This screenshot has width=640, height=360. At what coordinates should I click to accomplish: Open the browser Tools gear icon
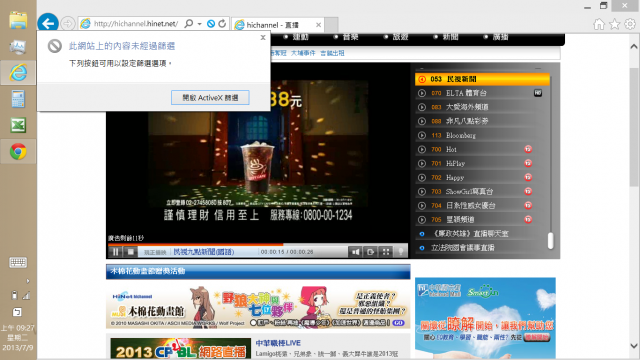click(x=630, y=24)
